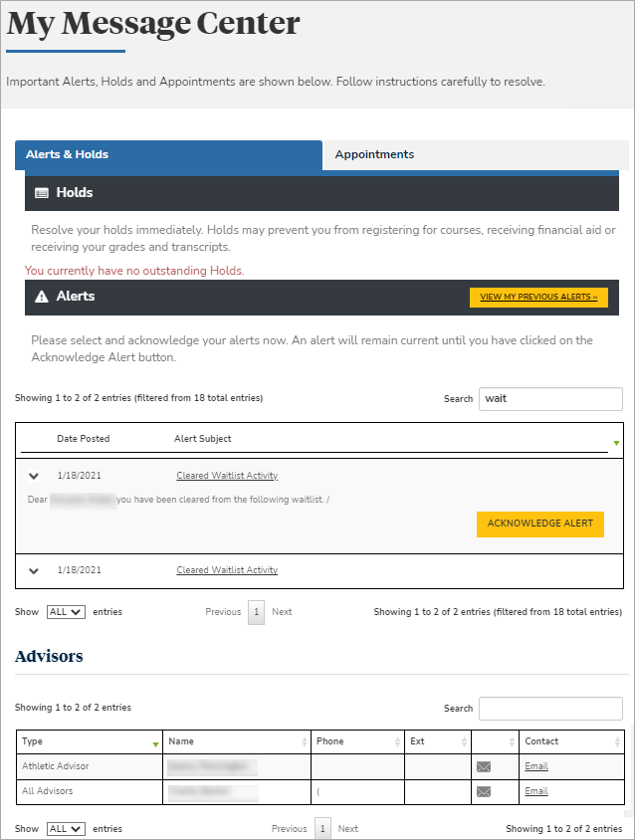This screenshot has width=635, height=840.
Task: Click the envelope icon for Athletic Advisor
Action: [484, 766]
